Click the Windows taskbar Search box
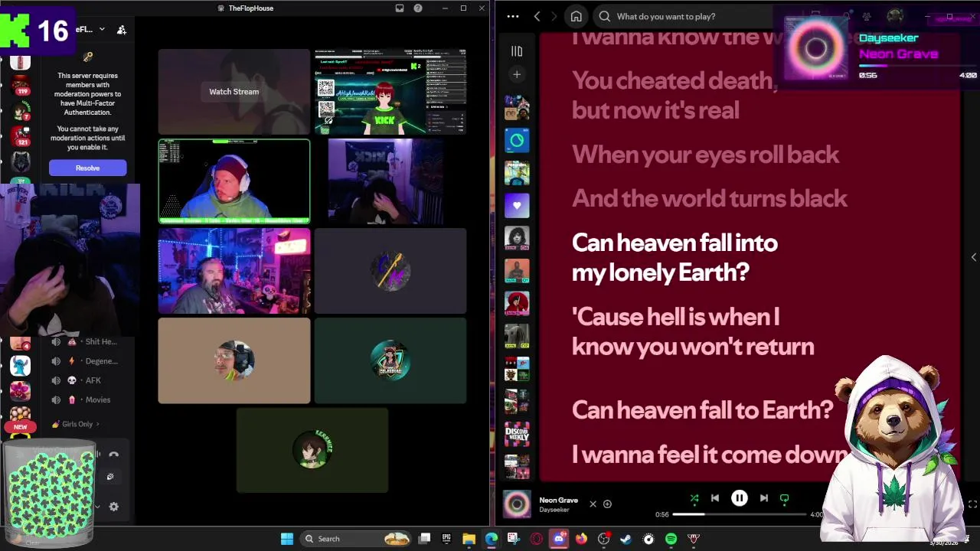The width and height of the screenshot is (980, 551). click(355, 539)
